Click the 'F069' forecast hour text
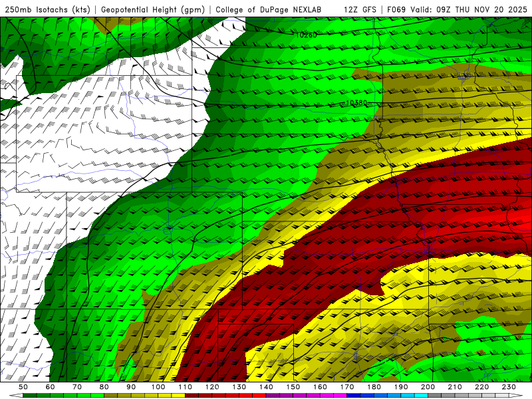Image resolution: width=532 pixels, height=399 pixels. 396,9
